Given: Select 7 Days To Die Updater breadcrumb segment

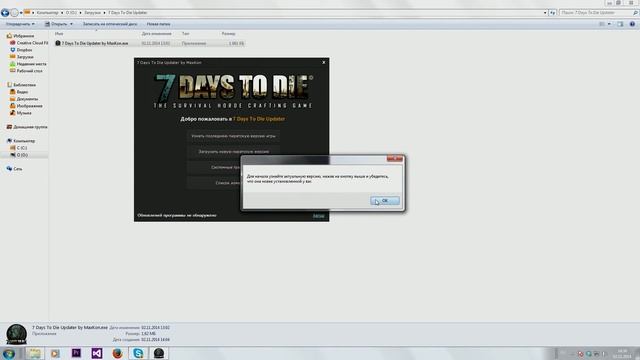Looking at the screenshot, I should [128, 13].
